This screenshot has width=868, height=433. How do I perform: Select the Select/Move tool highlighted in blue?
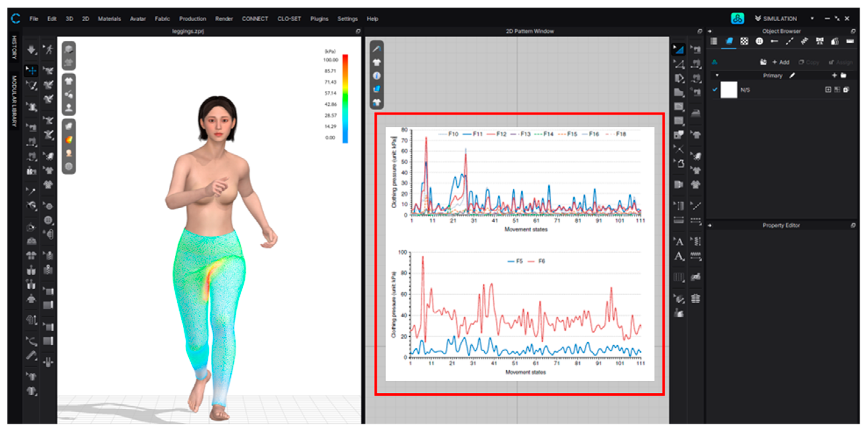pos(31,70)
